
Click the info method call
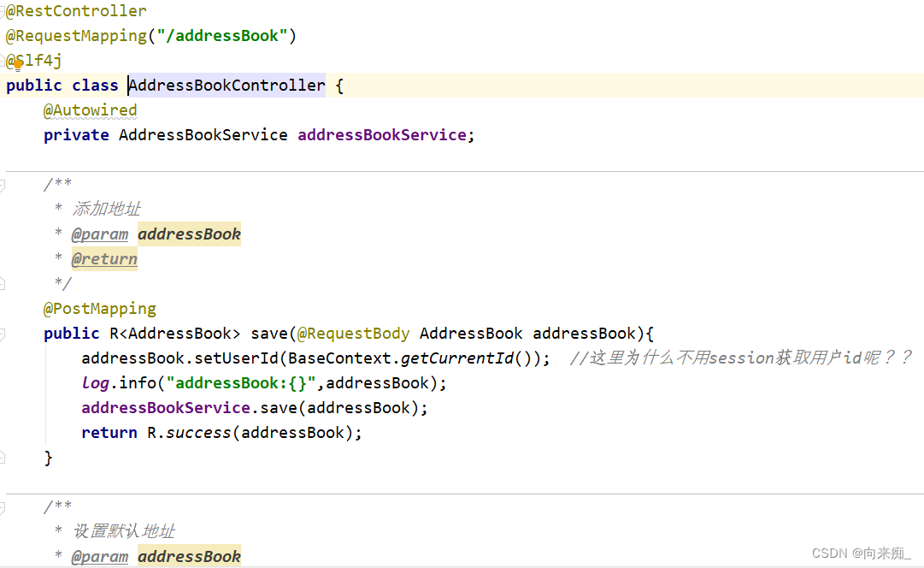pos(138,382)
